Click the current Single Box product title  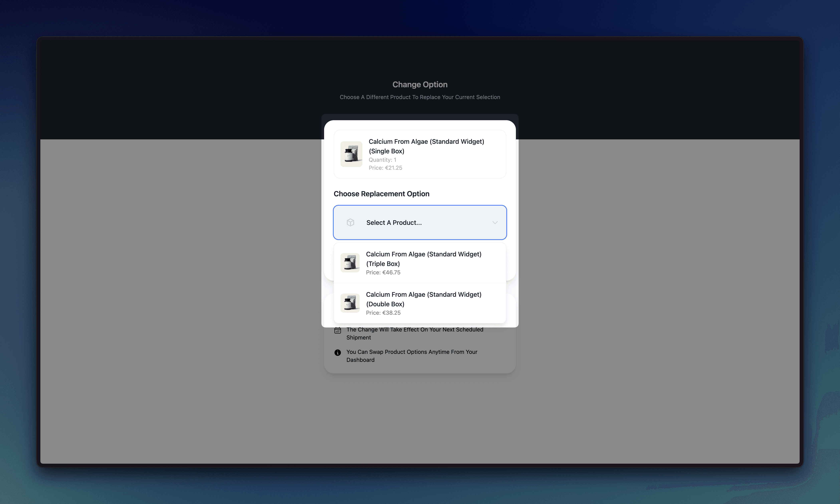(426, 146)
